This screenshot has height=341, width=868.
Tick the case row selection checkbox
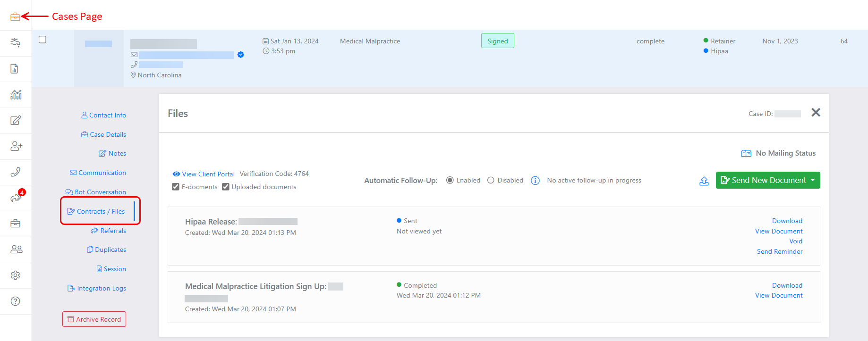(43, 40)
